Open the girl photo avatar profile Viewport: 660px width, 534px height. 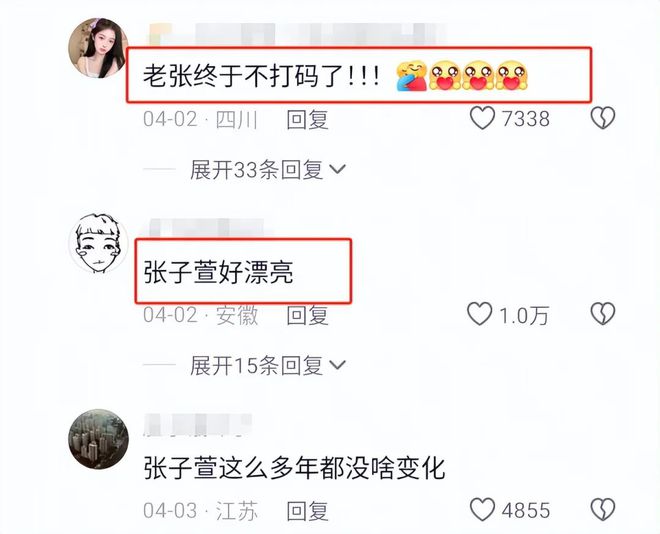click(98, 48)
